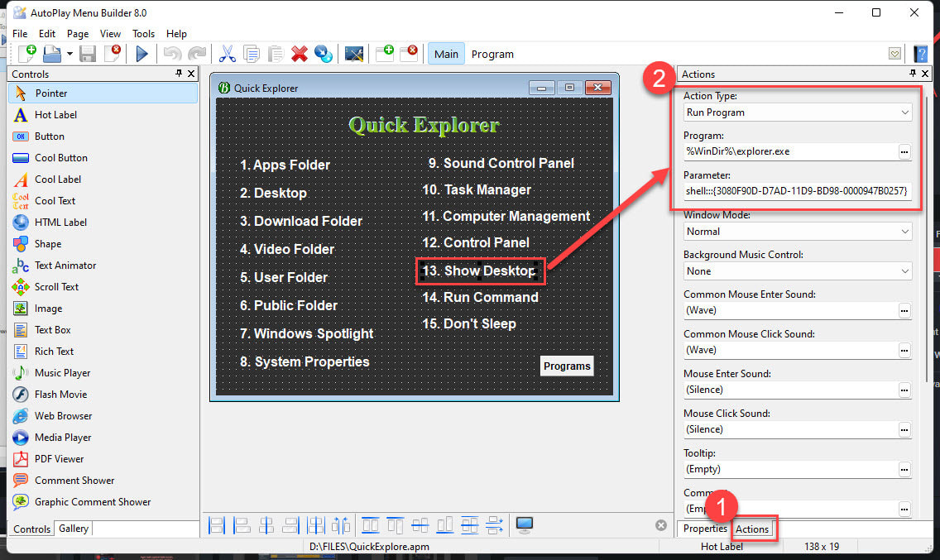Select the Music Player control

coord(103,372)
